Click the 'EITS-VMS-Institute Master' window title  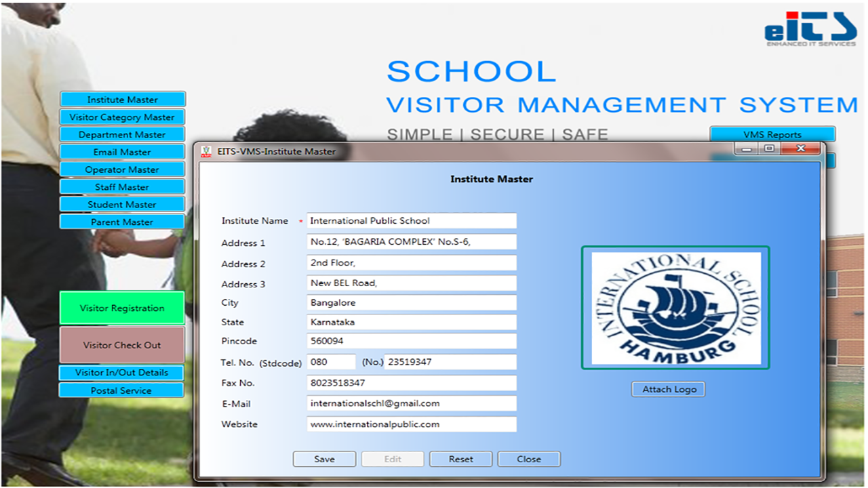click(277, 152)
